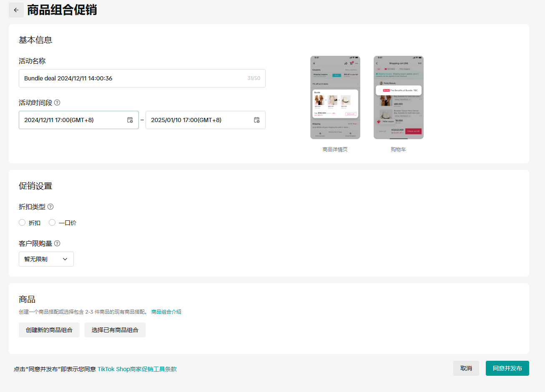Open the 暂无限制 purchase limit dropdown
Screen dimensions: 545x392
coord(46,259)
